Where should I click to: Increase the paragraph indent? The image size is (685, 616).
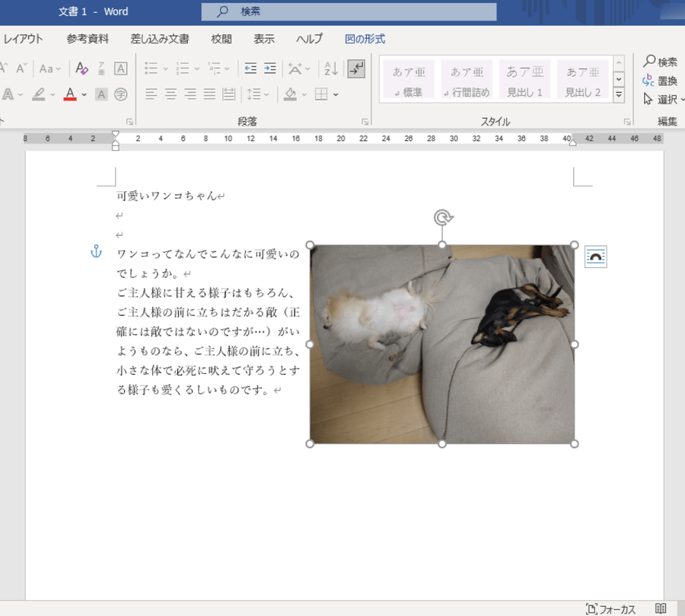(x=269, y=69)
